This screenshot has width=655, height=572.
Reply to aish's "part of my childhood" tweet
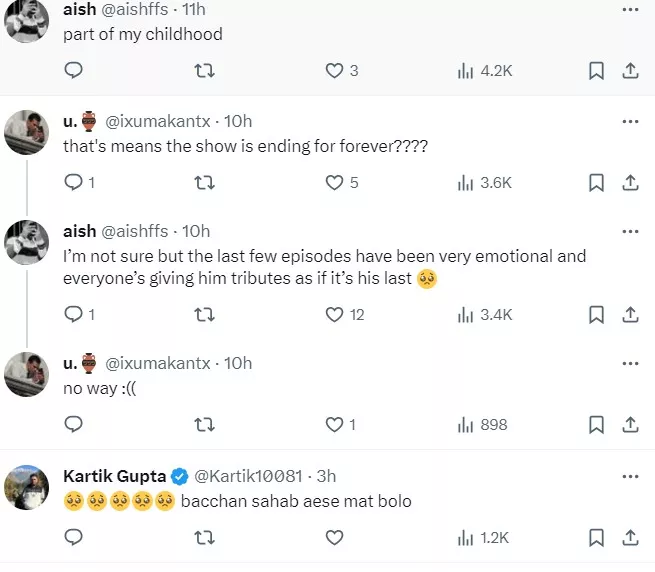tap(73, 70)
